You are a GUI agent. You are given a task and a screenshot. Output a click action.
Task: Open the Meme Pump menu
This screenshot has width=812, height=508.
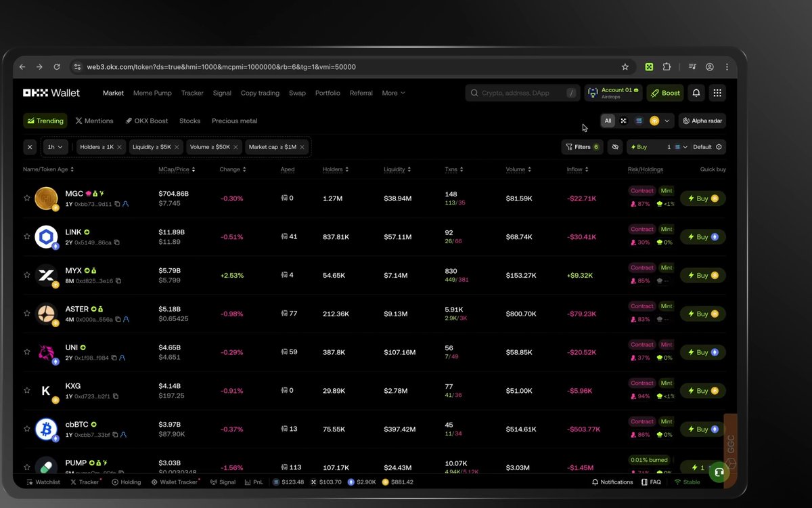(x=152, y=93)
